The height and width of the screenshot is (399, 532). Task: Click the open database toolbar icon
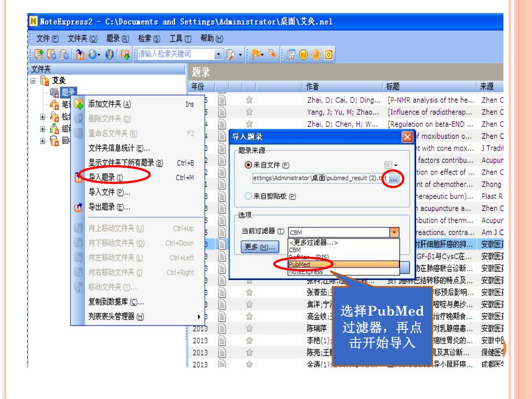click(51, 54)
